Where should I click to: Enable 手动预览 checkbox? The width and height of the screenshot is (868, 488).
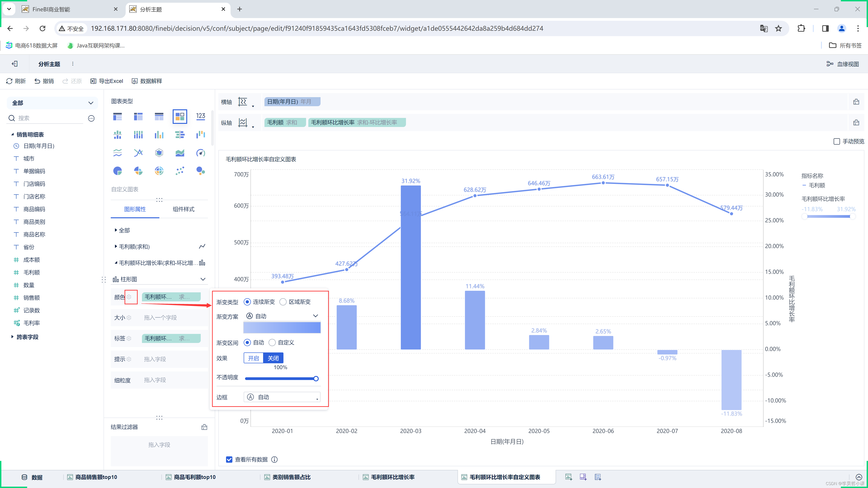click(837, 141)
